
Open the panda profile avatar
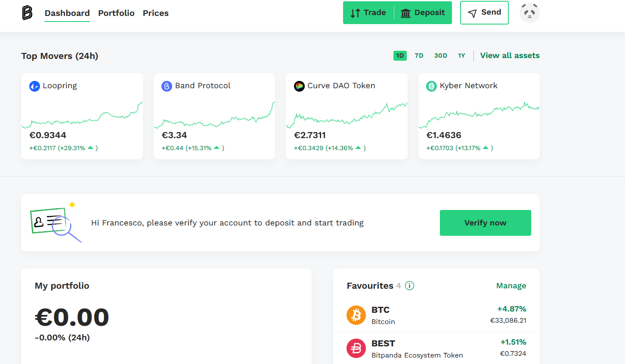[529, 13]
